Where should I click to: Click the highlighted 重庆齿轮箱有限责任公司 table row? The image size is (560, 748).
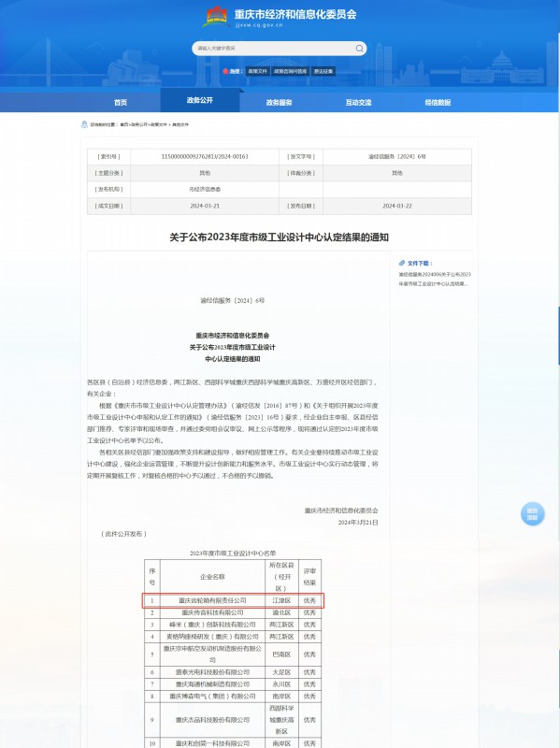233,600
